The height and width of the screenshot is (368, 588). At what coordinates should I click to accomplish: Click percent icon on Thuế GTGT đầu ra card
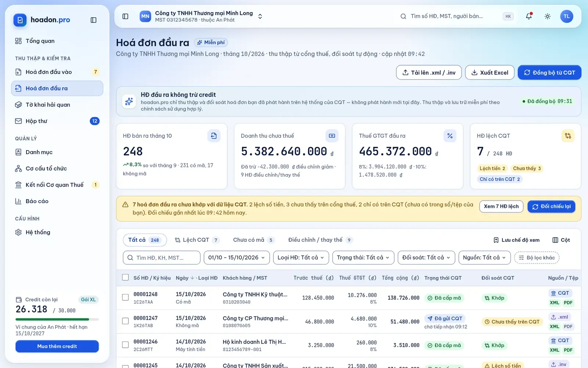click(x=450, y=136)
